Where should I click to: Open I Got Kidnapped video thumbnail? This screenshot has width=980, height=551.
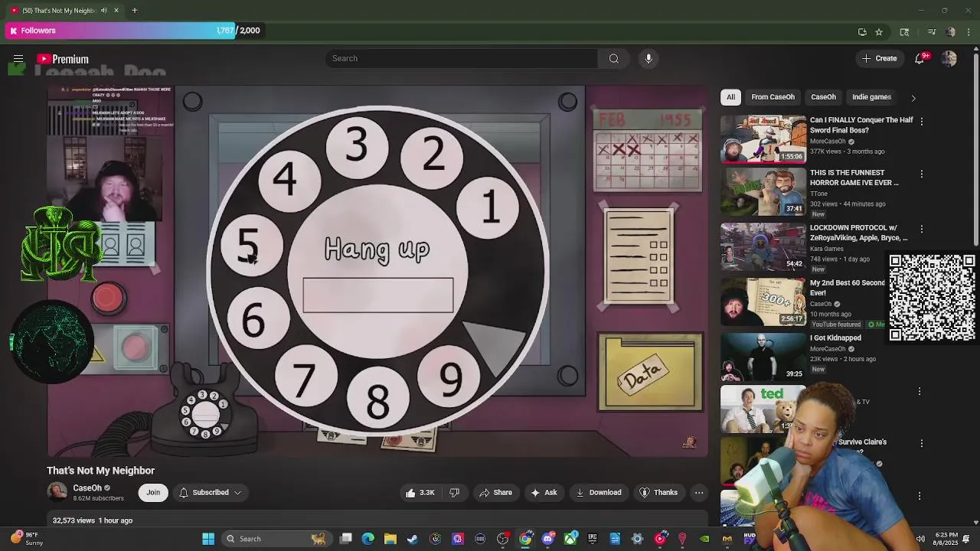(x=763, y=357)
